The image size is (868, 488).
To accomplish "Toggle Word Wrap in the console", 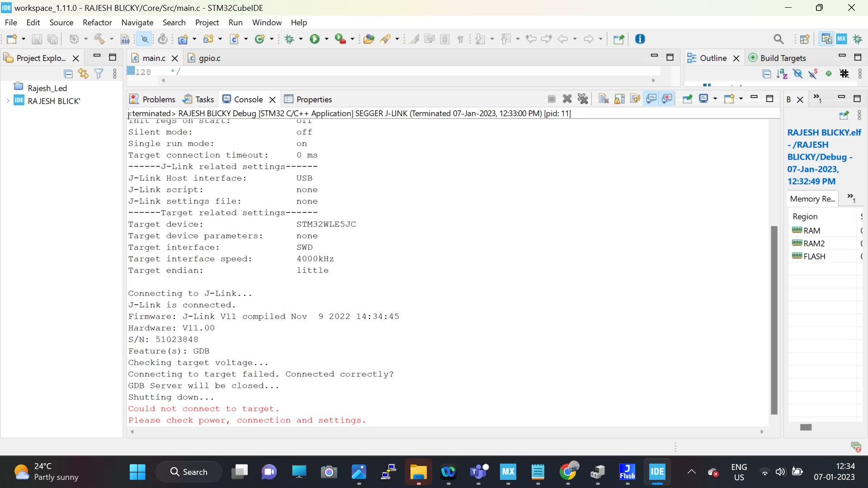I will (635, 99).
